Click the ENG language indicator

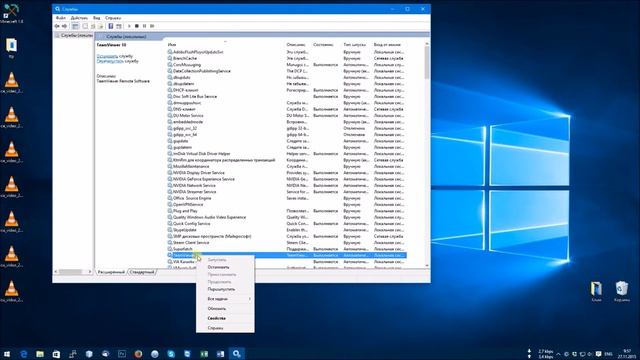click(x=608, y=354)
